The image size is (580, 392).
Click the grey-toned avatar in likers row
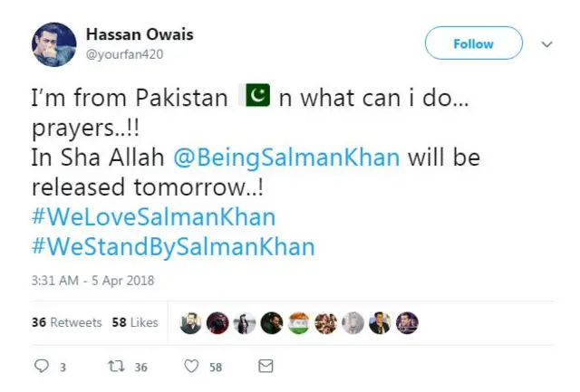tap(353, 323)
